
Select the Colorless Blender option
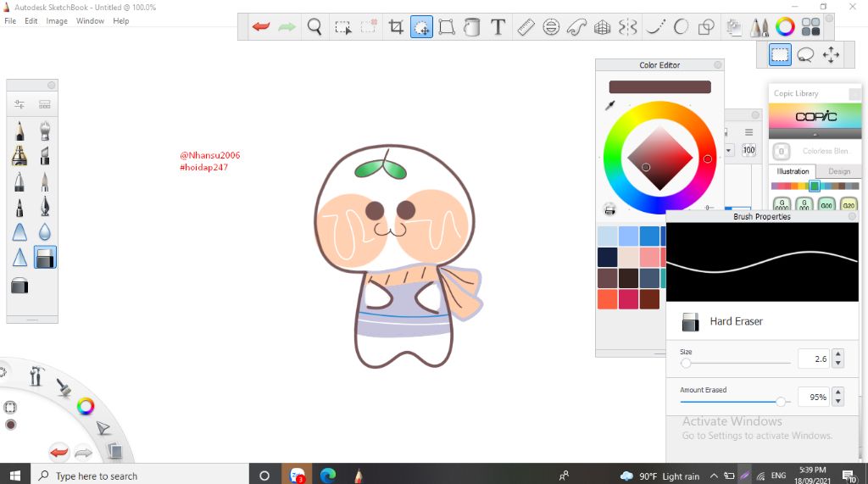[815, 151]
